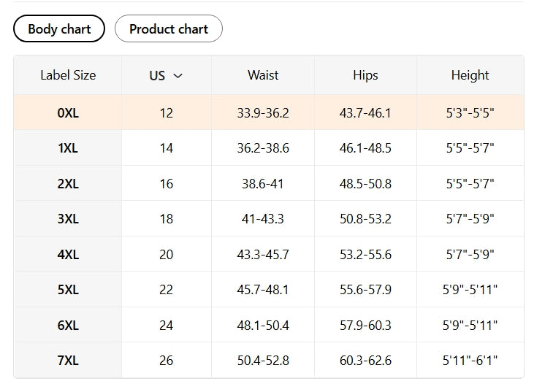Open the Product chart tab
Viewport: 553px width, 392px height.
(x=169, y=29)
